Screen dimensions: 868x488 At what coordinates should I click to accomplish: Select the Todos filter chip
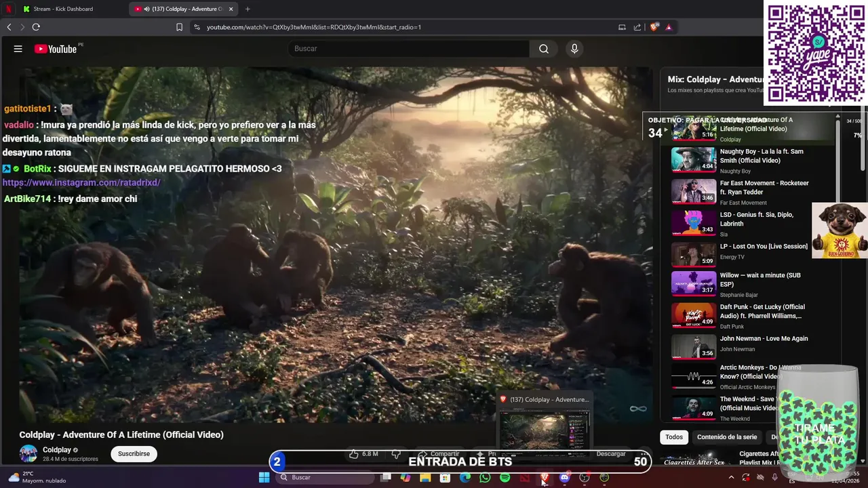tap(674, 437)
